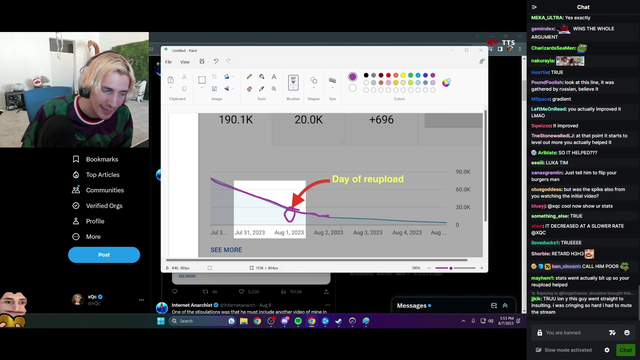
Task: Open the Shapes gallery icon
Action: pos(313,80)
